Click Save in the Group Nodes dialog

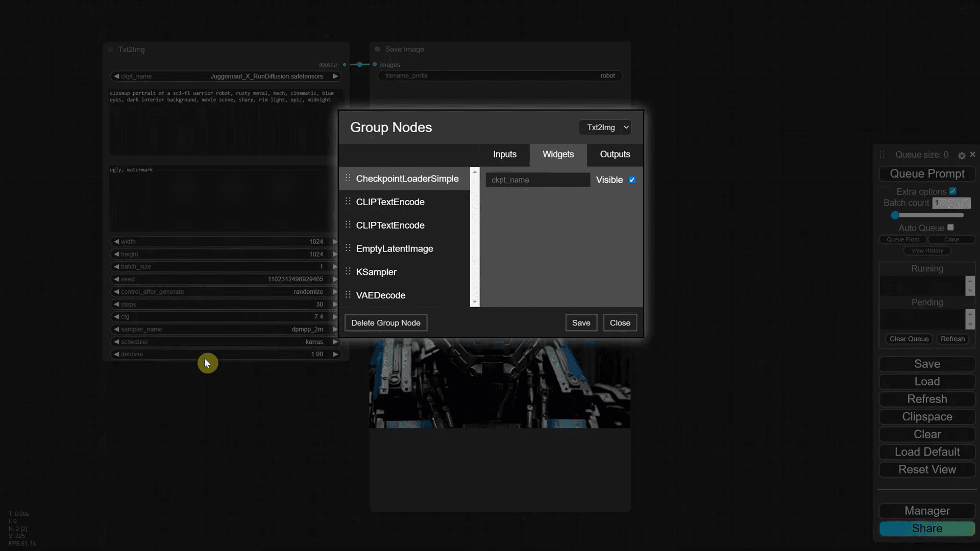pyautogui.click(x=581, y=323)
